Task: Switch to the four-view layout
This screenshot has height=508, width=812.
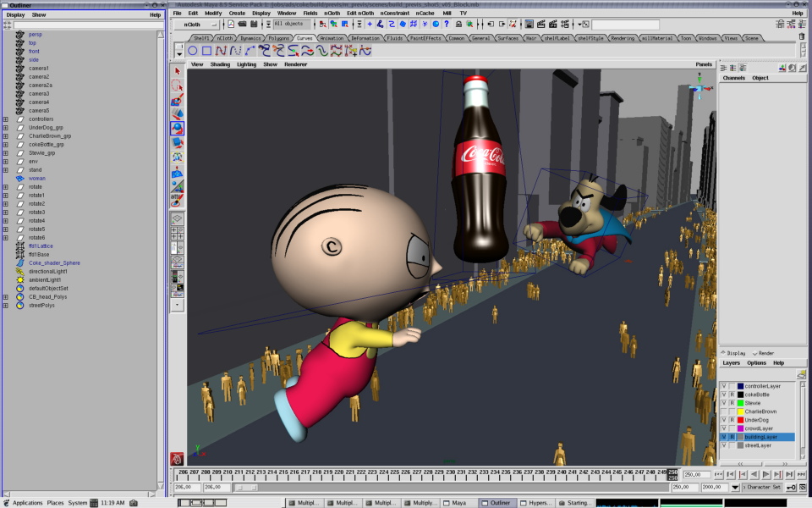Action: pyautogui.click(x=177, y=234)
